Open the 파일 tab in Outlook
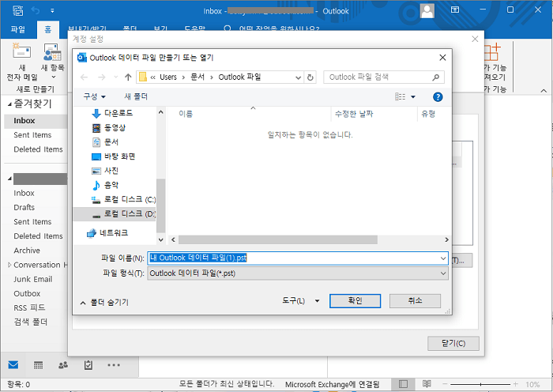This screenshot has height=392, width=553. [18, 30]
